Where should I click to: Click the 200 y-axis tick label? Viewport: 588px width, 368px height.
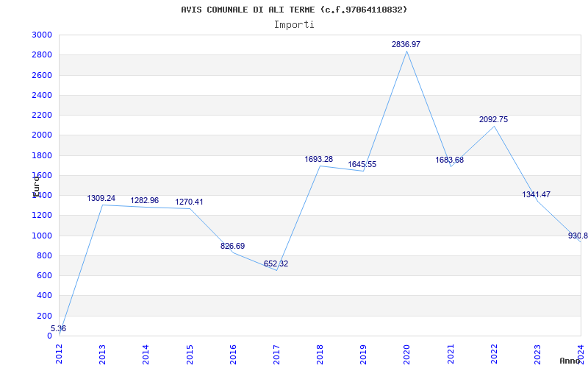[44, 316]
